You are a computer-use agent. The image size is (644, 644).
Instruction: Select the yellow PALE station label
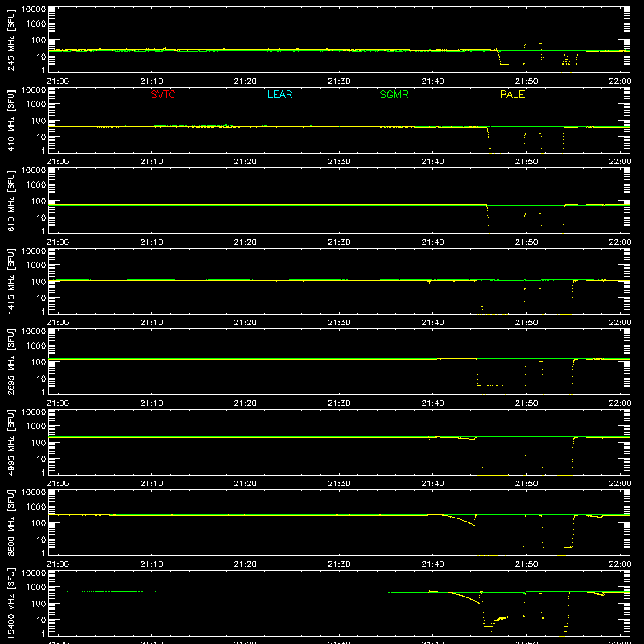click(x=512, y=94)
